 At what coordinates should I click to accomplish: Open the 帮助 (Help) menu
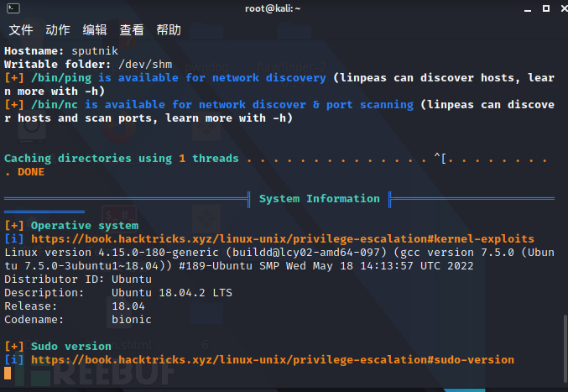click(169, 29)
